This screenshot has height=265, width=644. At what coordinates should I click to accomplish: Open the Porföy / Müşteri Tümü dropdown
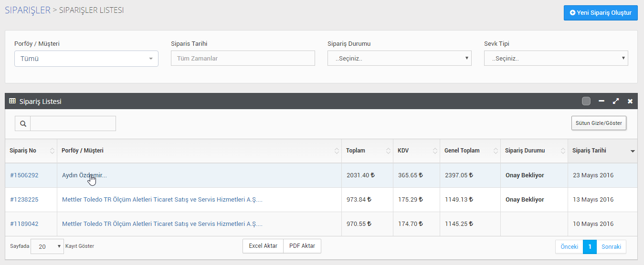click(x=86, y=59)
